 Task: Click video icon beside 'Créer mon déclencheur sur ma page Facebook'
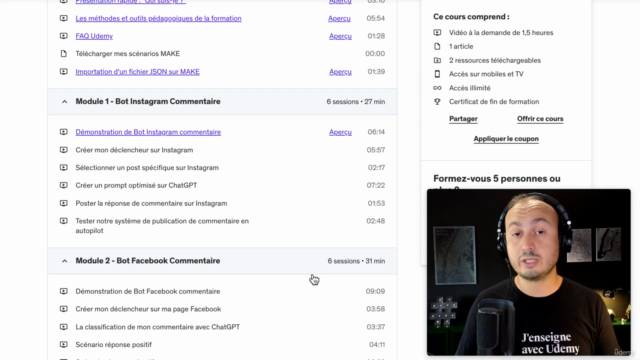tap(64, 309)
